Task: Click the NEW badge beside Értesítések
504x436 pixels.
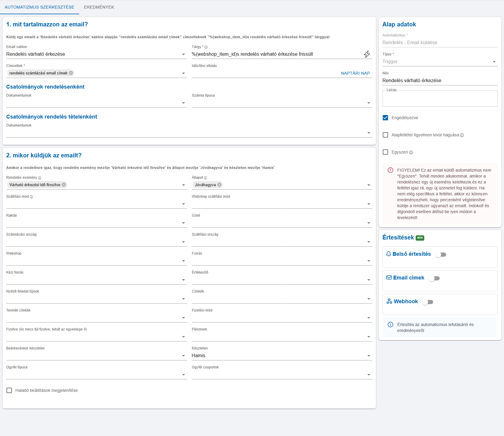Action: tap(420, 238)
